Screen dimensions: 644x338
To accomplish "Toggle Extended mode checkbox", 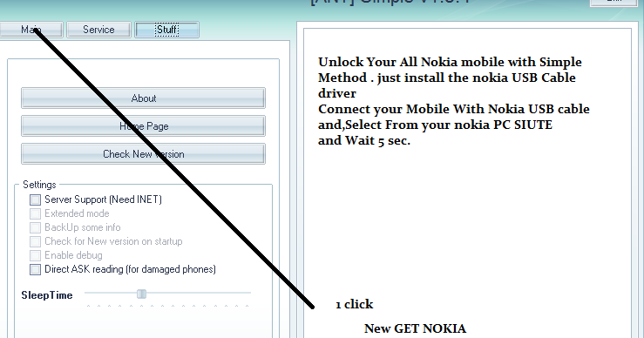I will [x=36, y=213].
